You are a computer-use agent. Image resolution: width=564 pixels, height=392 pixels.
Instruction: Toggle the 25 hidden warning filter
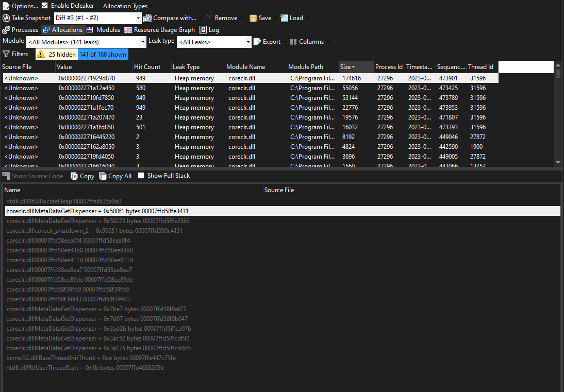pos(56,54)
